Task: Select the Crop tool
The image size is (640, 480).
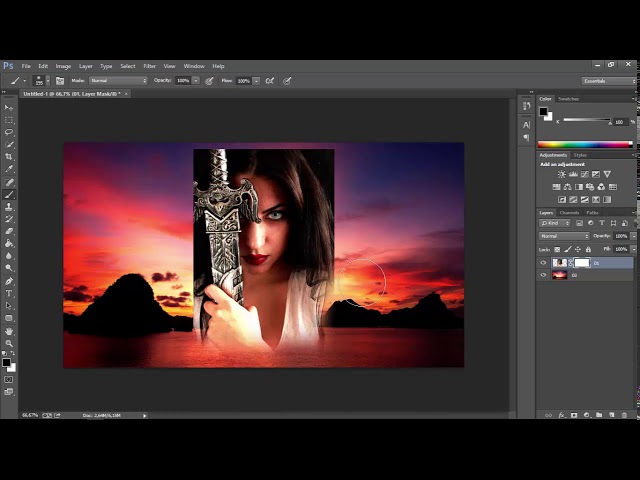Action: [x=9, y=157]
